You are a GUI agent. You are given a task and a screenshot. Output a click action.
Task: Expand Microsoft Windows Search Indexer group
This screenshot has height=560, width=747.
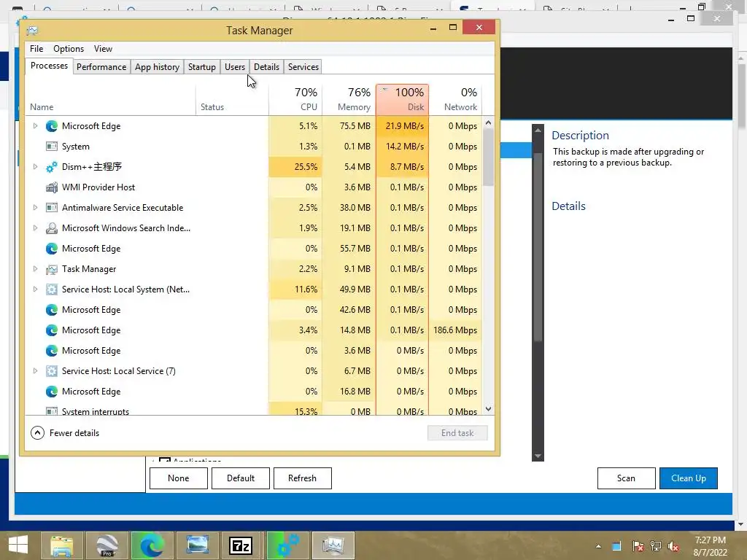35,228
